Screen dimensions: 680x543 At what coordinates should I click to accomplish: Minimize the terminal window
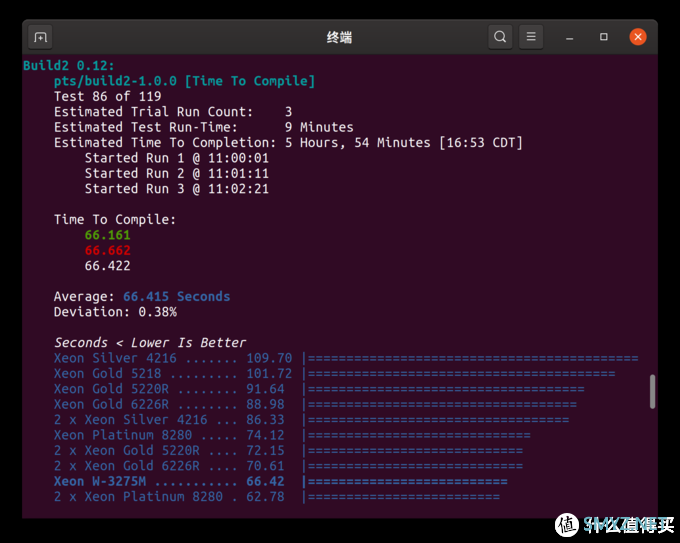point(572,37)
